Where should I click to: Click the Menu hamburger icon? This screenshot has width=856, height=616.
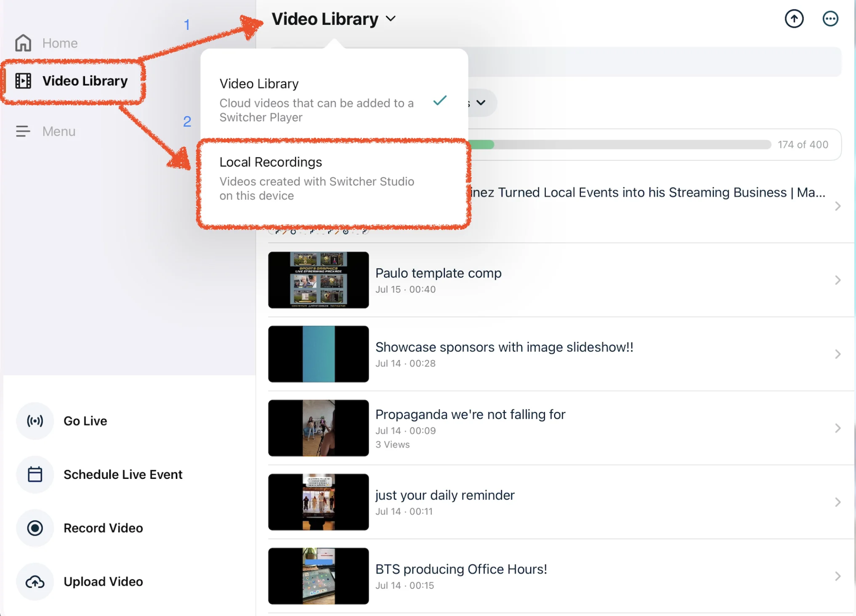[x=23, y=131]
